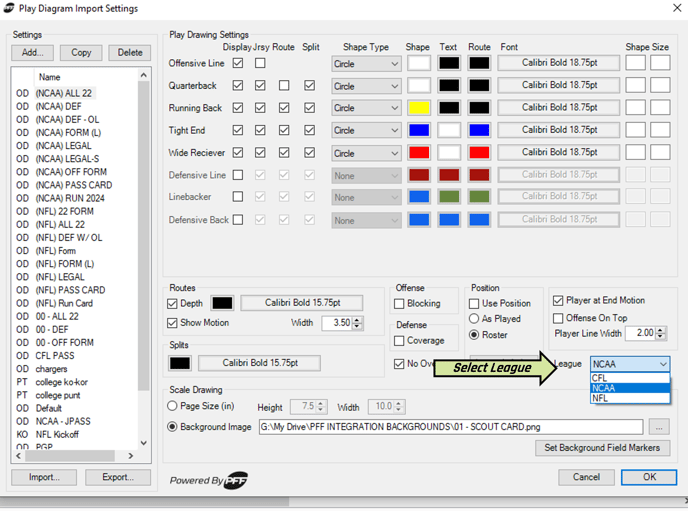Click the Name column header
Screen dimensions: 688x511
50,77
